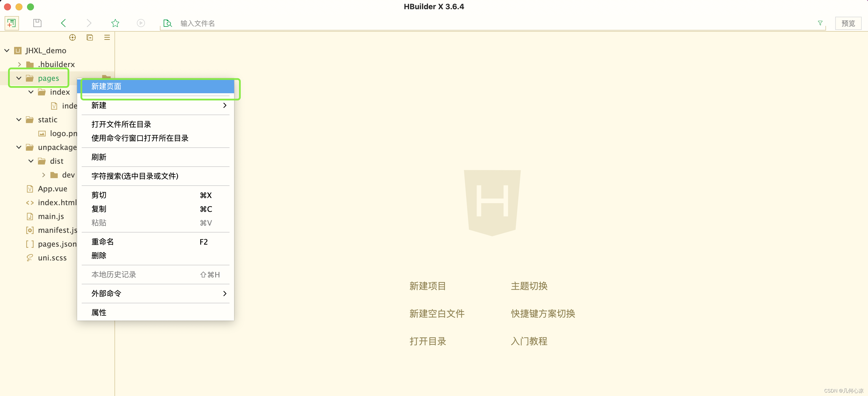
Task: Click the .hbuilderx folder icon
Action: pyautogui.click(x=30, y=64)
